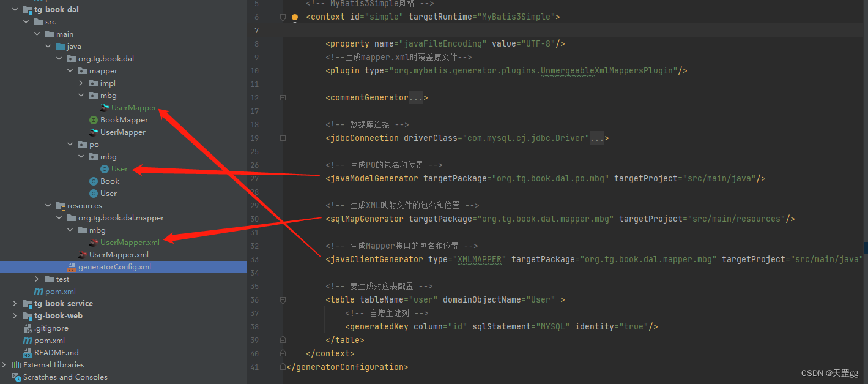Viewport: 868px width, 384px height.
Task: Collapse the org.tg.book.dal package chevron
Action: (59, 59)
